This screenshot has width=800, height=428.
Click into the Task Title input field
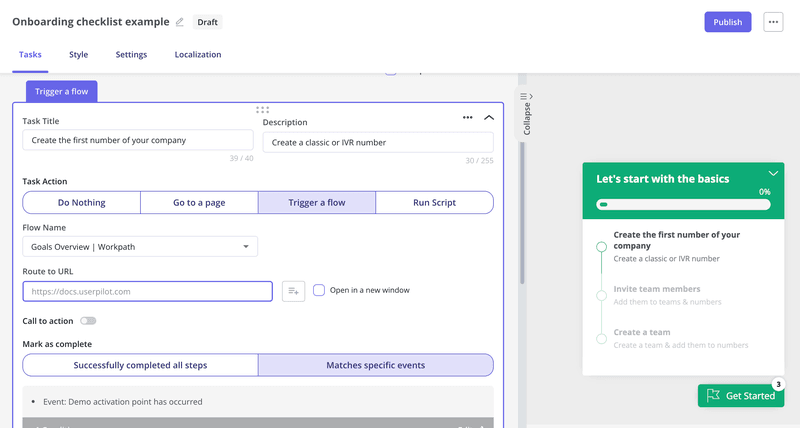(x=138, y=140)
